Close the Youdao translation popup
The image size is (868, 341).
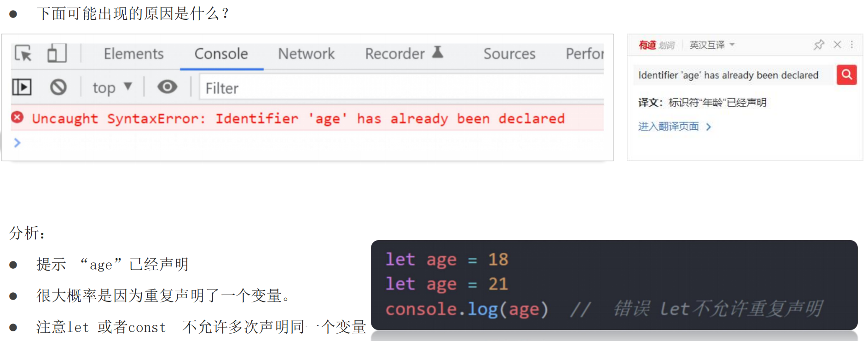(837, 45)
